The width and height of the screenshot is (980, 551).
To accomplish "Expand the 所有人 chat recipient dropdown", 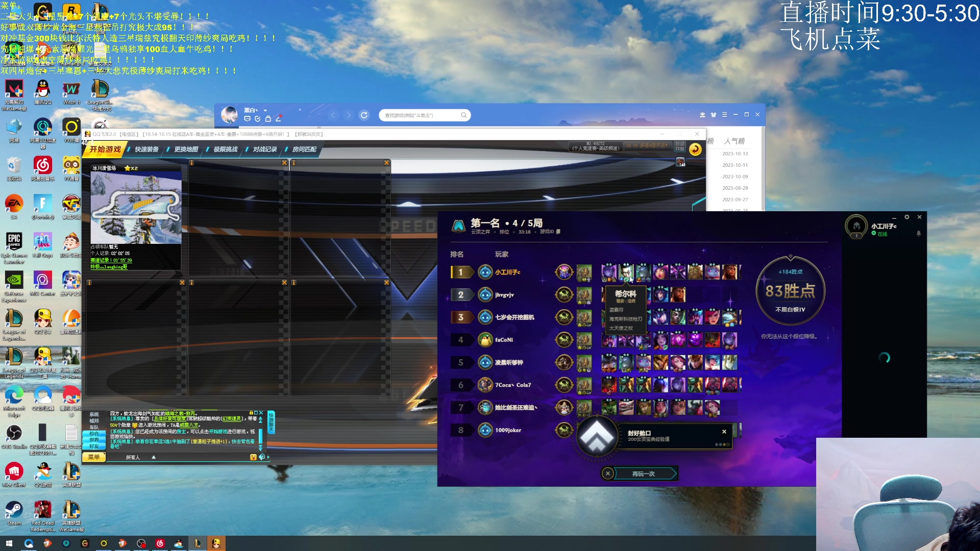I will 154,457.
